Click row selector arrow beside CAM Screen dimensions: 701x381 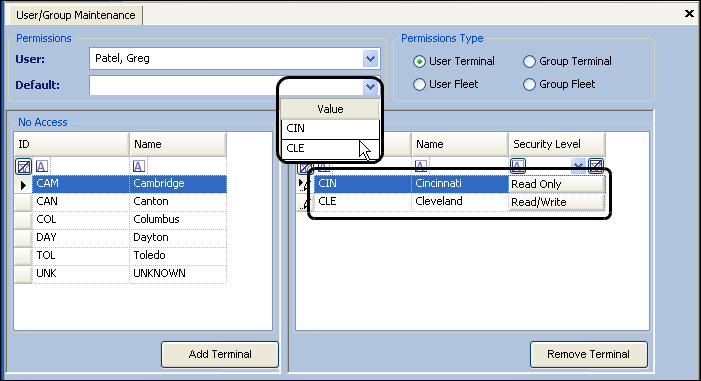(23, 184)
